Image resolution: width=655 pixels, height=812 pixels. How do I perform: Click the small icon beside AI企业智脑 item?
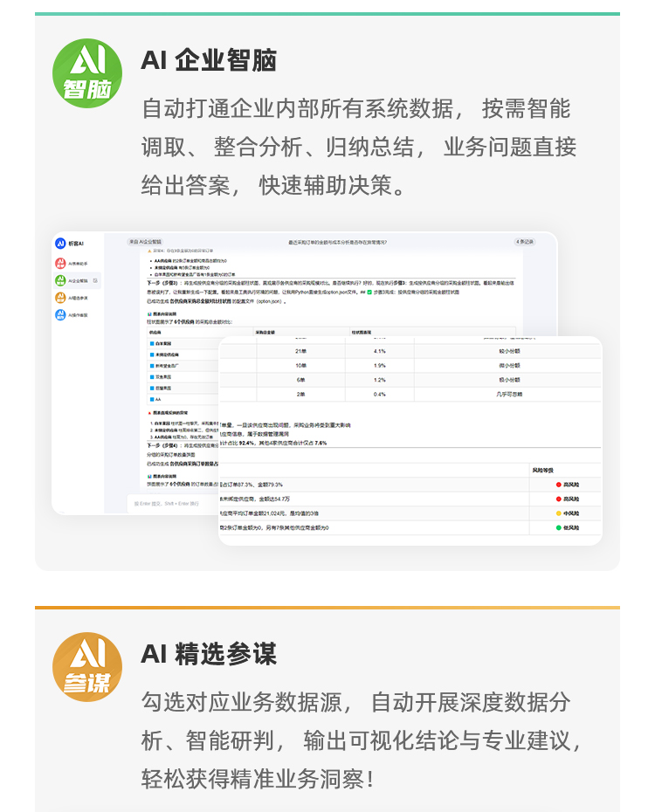click(96, 280)
